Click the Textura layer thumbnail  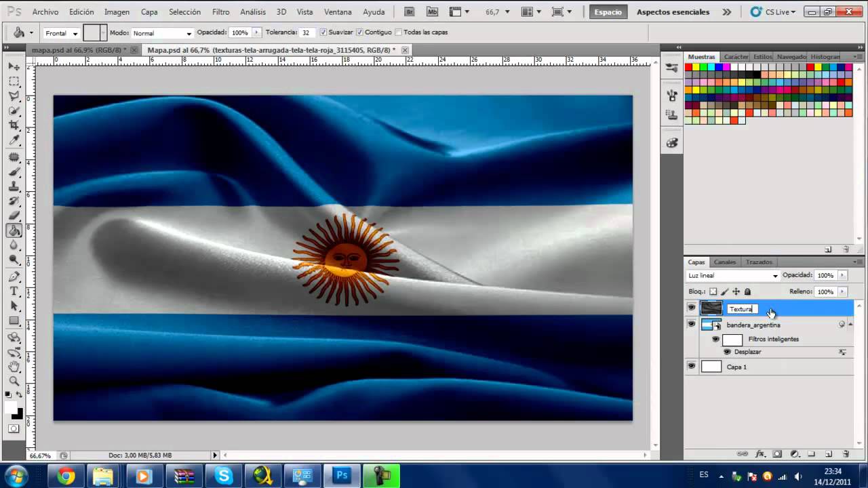click(711, 308)
